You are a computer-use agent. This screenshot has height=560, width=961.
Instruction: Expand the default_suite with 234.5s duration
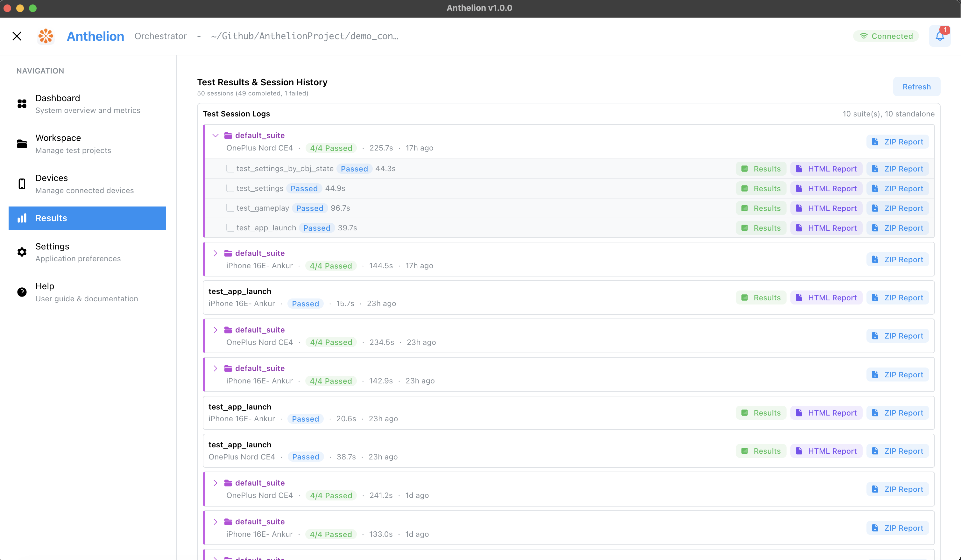(x=216, y=330)
